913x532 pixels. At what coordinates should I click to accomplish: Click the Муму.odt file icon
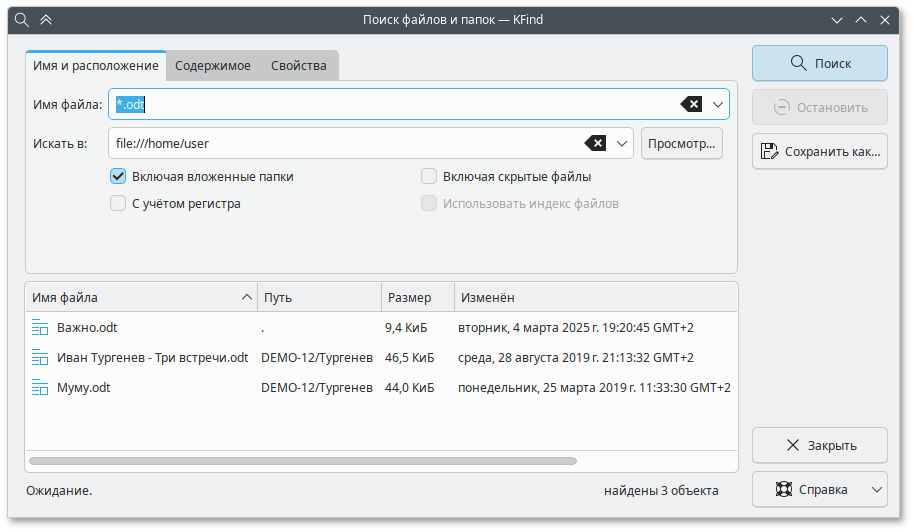click(40, 387)
